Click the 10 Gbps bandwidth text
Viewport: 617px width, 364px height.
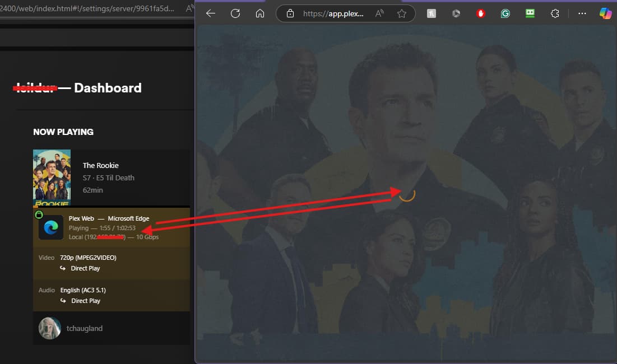pos(147,237)
